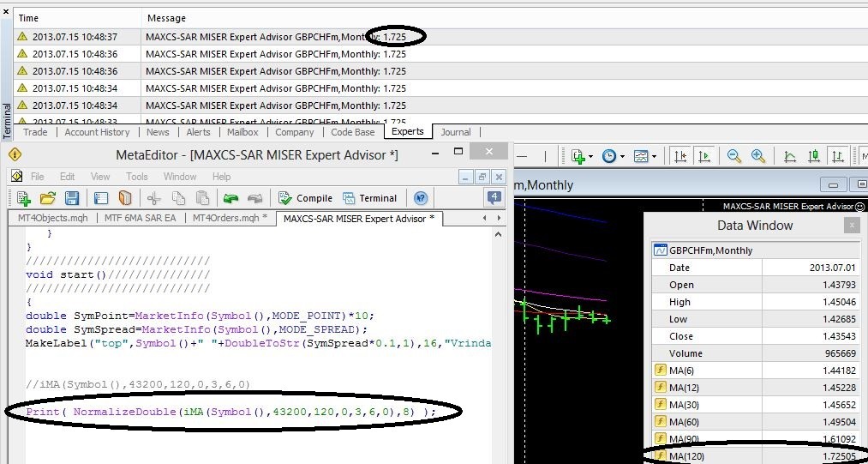Image resolution: width=868 pixels, height=464 pixels.
Task: Open the Company tab in Terminal
Action: [295, 132]
